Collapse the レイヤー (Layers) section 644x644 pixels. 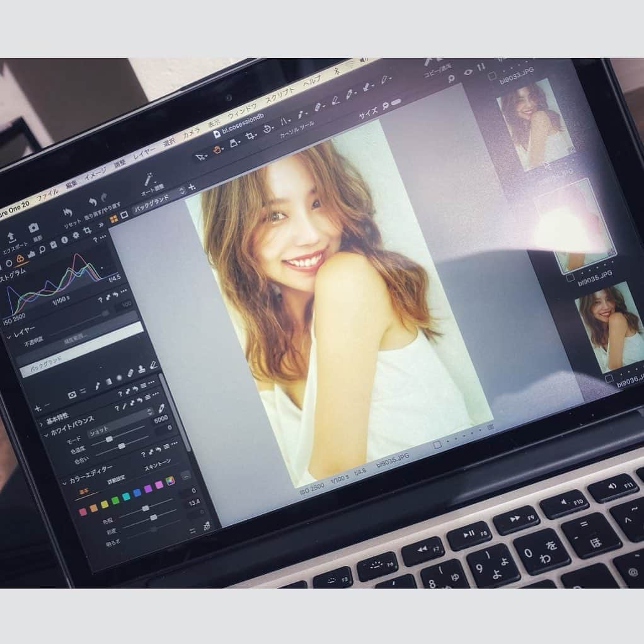coord(9,336)
